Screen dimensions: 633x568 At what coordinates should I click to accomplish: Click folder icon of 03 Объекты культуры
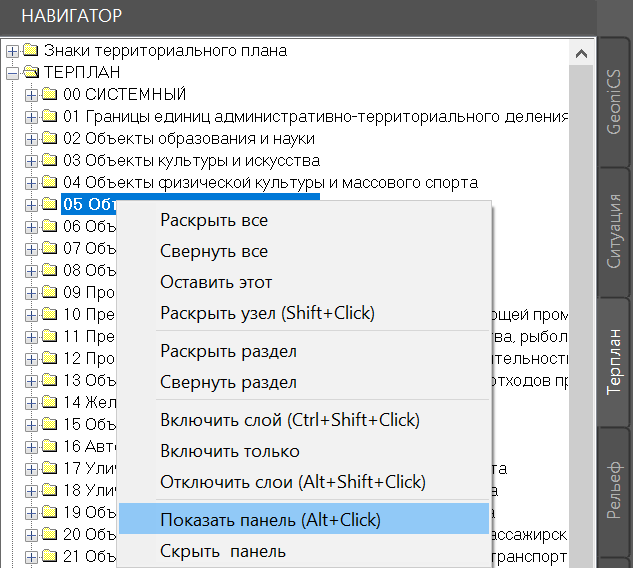[49, 161]
